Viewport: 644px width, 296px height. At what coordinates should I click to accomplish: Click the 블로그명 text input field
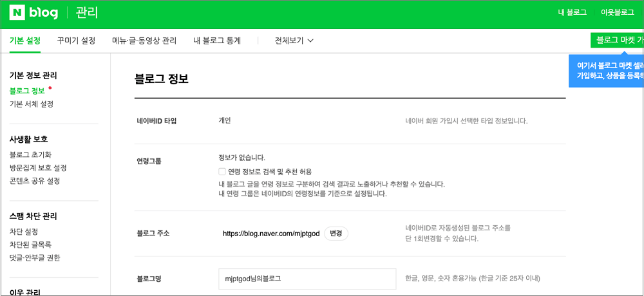[x=307, y=279]
